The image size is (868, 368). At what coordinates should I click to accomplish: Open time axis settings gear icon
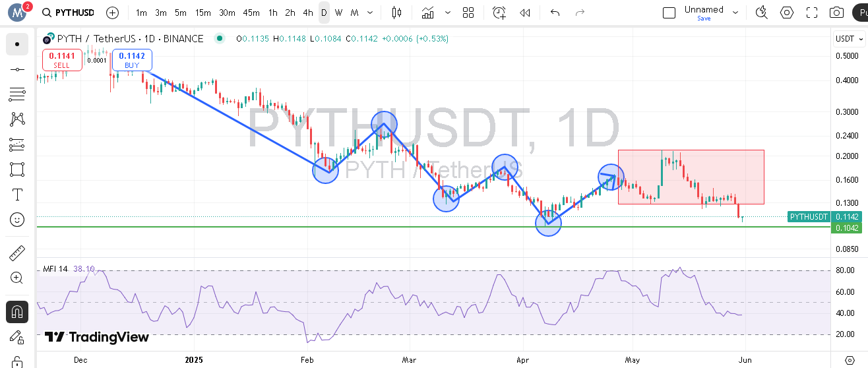click(850, 360)
